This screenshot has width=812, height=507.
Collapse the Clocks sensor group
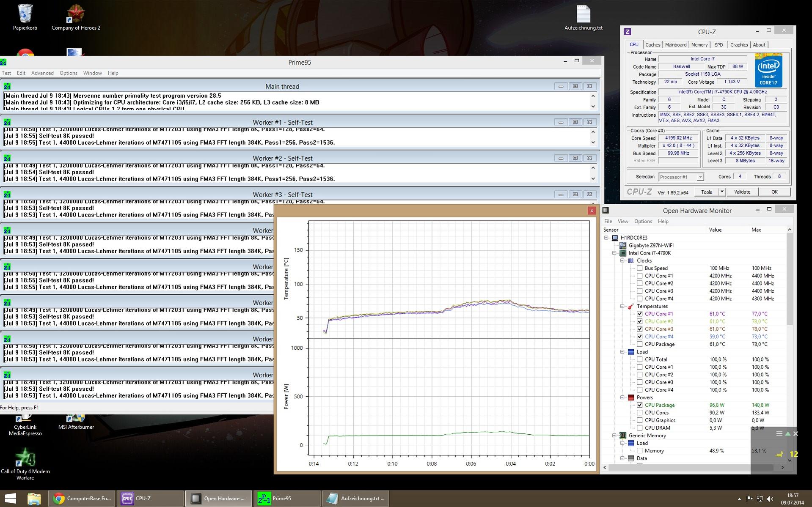622,260
